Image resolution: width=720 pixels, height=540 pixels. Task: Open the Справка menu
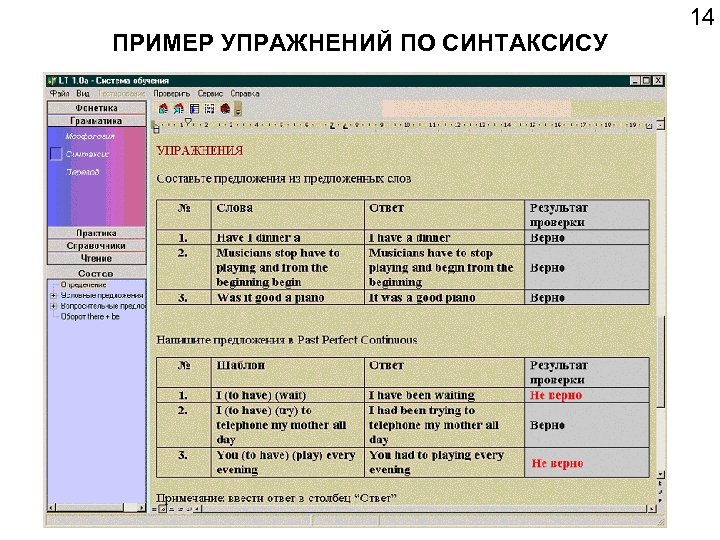point(245,94)
